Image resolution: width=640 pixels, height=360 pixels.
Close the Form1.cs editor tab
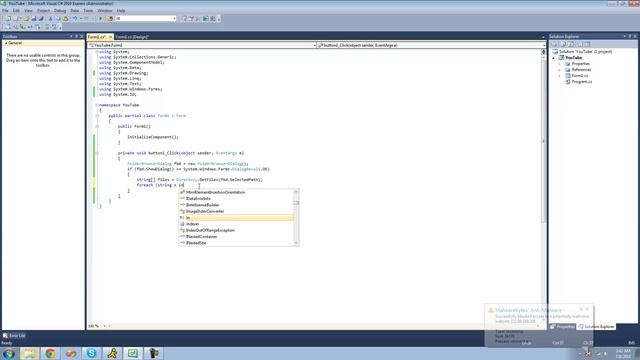coord(110,37)
